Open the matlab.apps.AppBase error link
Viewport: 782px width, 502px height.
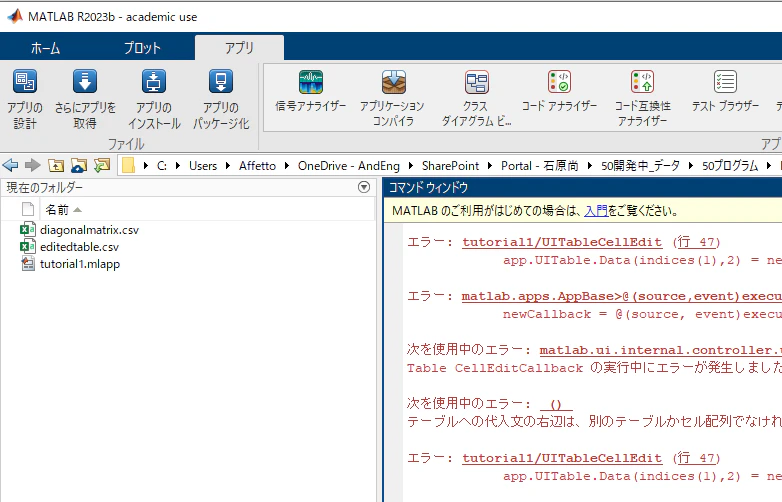tap(621, 296)
